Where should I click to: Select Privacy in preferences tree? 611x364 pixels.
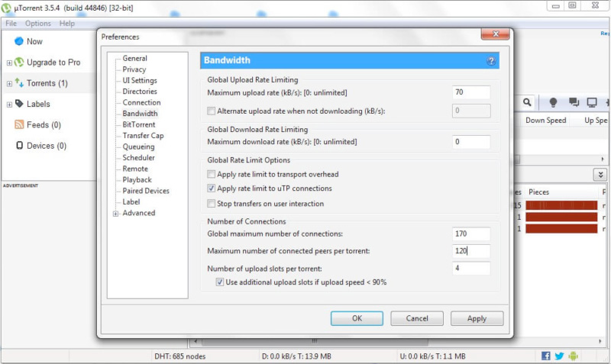[134, 69]
